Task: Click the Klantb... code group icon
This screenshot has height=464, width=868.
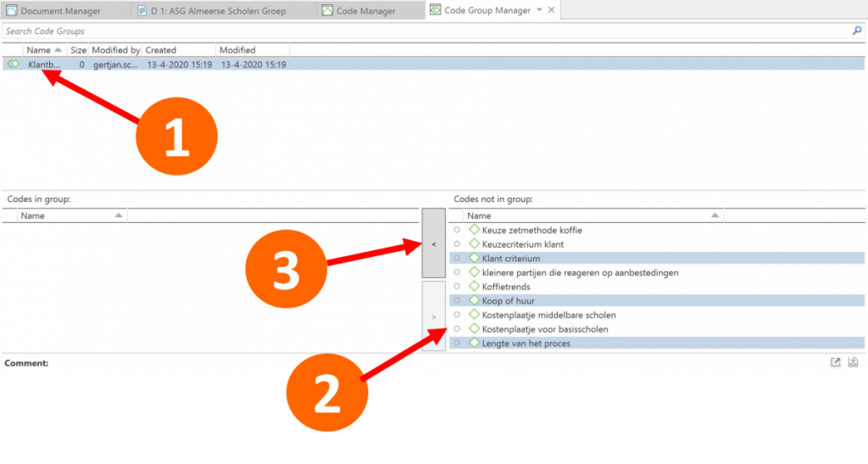Action: coord(14,64)
